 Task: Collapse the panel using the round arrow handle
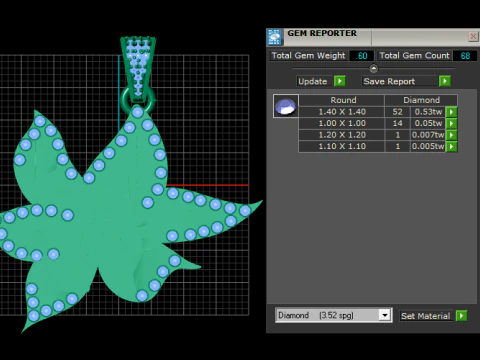coord(373,68)
